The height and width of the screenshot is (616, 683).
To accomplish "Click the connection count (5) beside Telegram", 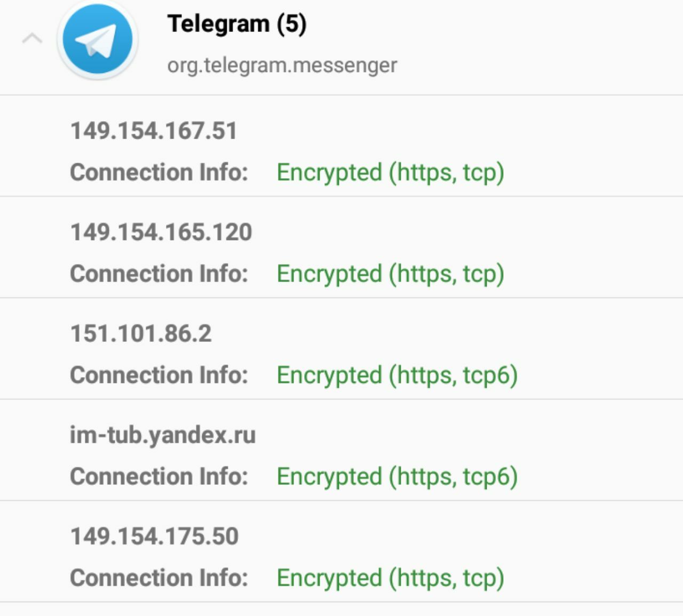I will pos(291,24).
